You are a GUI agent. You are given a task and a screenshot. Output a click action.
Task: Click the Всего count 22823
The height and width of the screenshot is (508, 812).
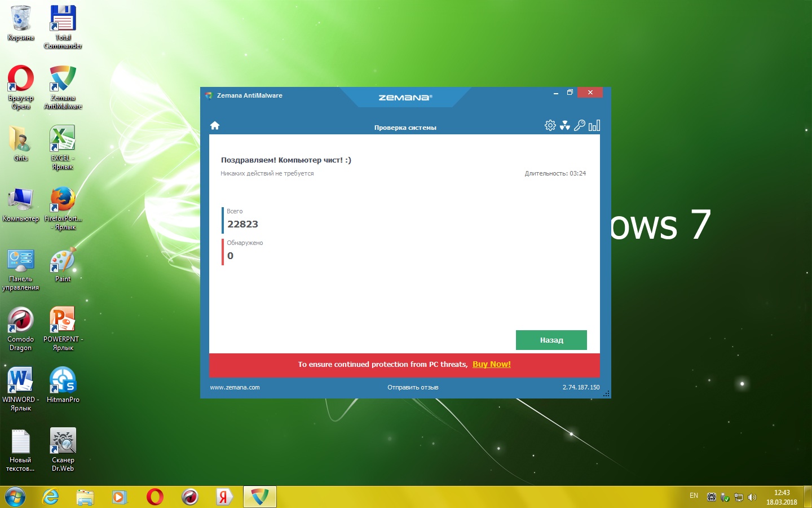242,224
